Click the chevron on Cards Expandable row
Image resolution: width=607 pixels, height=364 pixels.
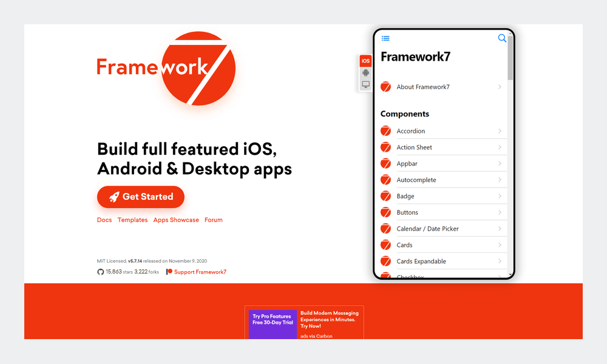point(500,261)
